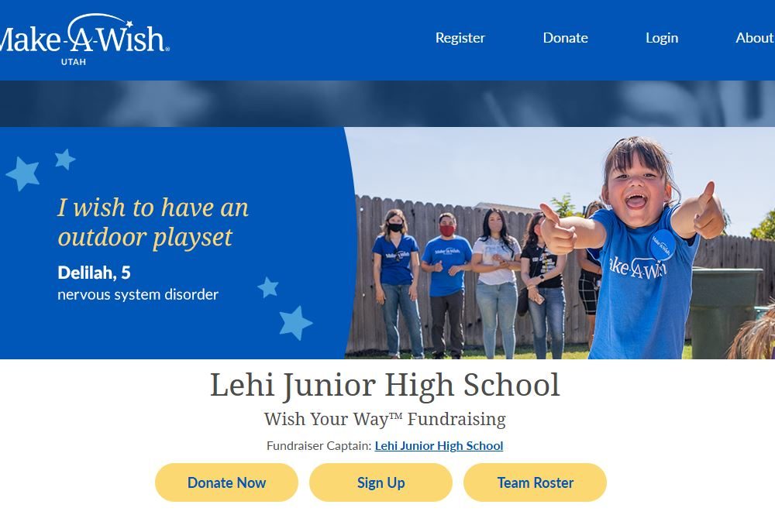Open the Team Roster button
Viewport: 775px width, 532px height.
535,482
